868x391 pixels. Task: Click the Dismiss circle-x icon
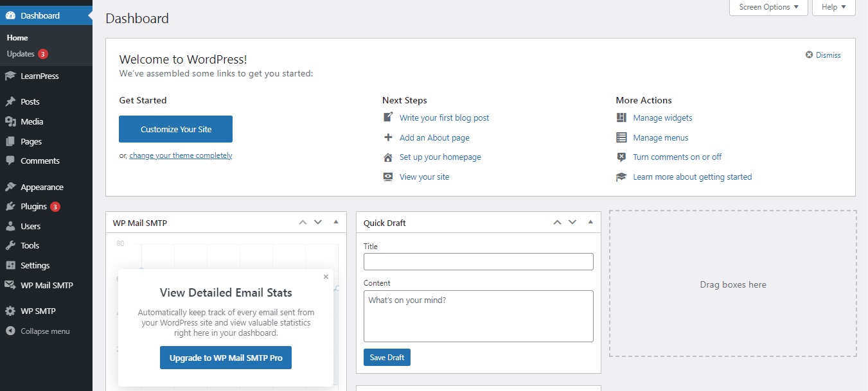pyautogui.click(x=810, y=55)
